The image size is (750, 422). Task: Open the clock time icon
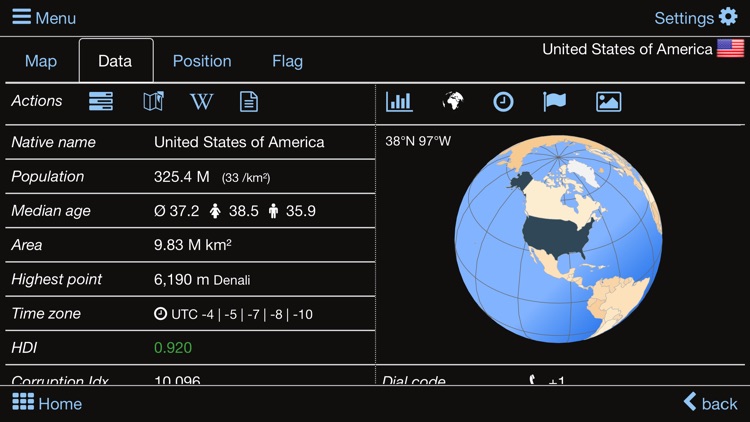click(x=503, y=102)
